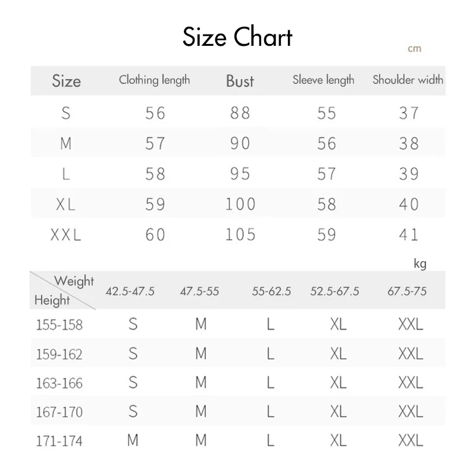476x476 pixels.
Task: Click the 171-174 height row label
Action: click(58, 441)
